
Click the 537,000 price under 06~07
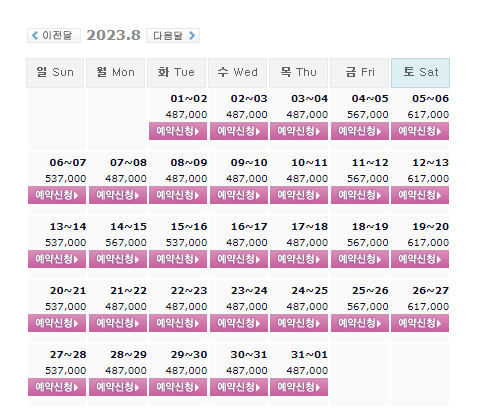66,179
